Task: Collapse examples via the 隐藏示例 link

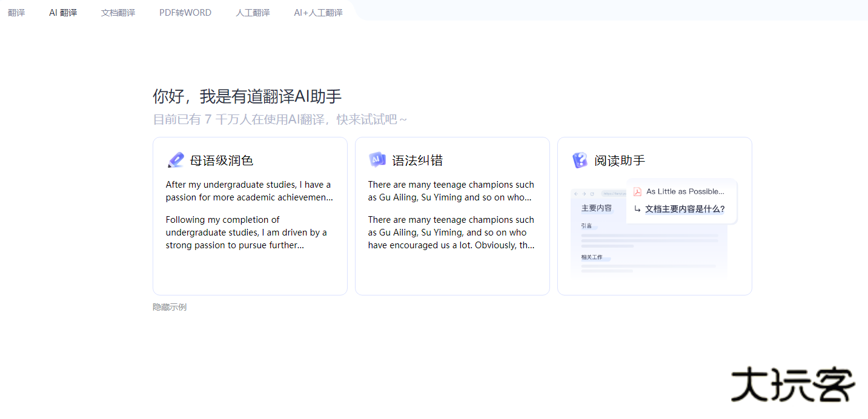Action: (x=170, y=307)
